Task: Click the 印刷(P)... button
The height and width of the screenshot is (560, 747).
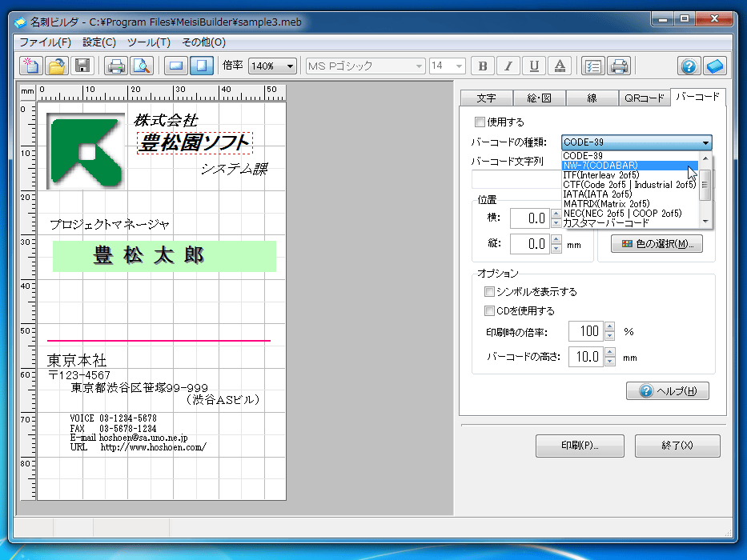Action: 580,446
